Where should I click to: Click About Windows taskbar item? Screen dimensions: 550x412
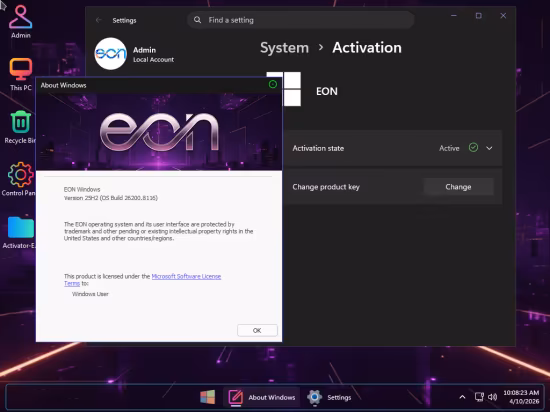tap(262, 397)
